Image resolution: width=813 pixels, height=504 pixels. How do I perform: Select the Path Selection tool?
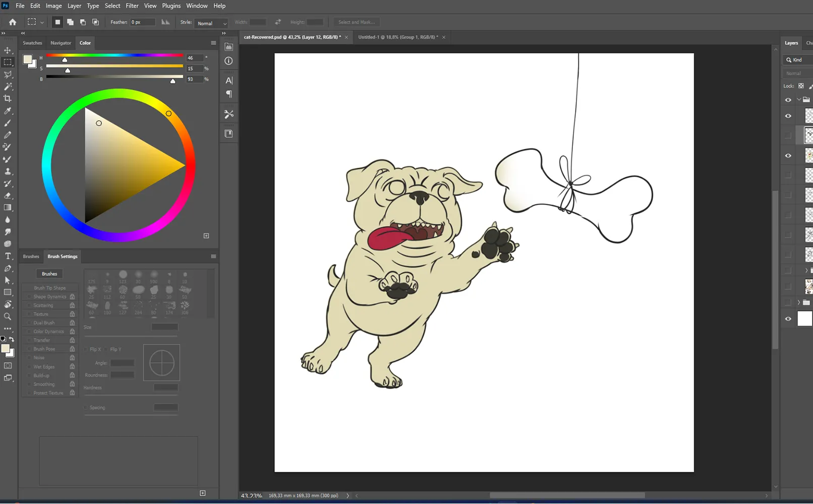(8, 280)
